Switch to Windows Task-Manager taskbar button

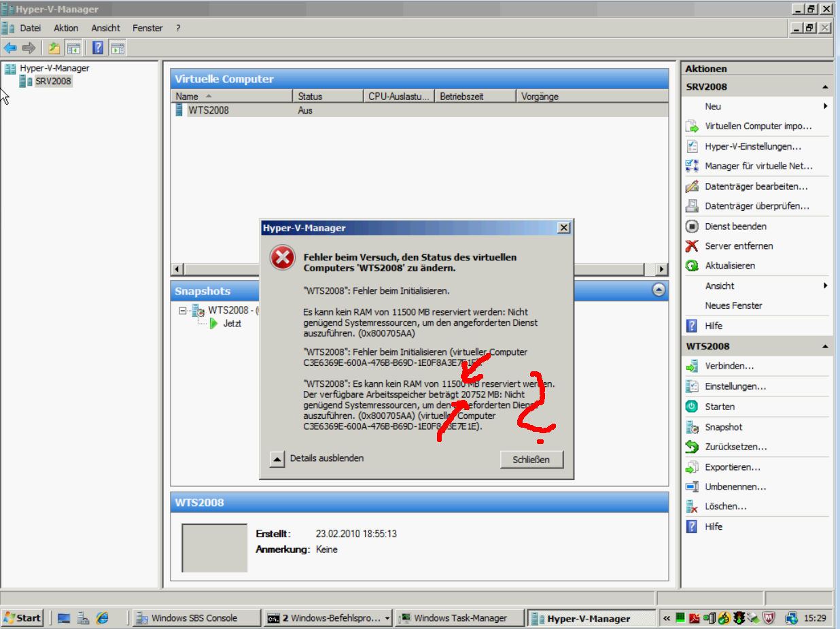(460, 618)
